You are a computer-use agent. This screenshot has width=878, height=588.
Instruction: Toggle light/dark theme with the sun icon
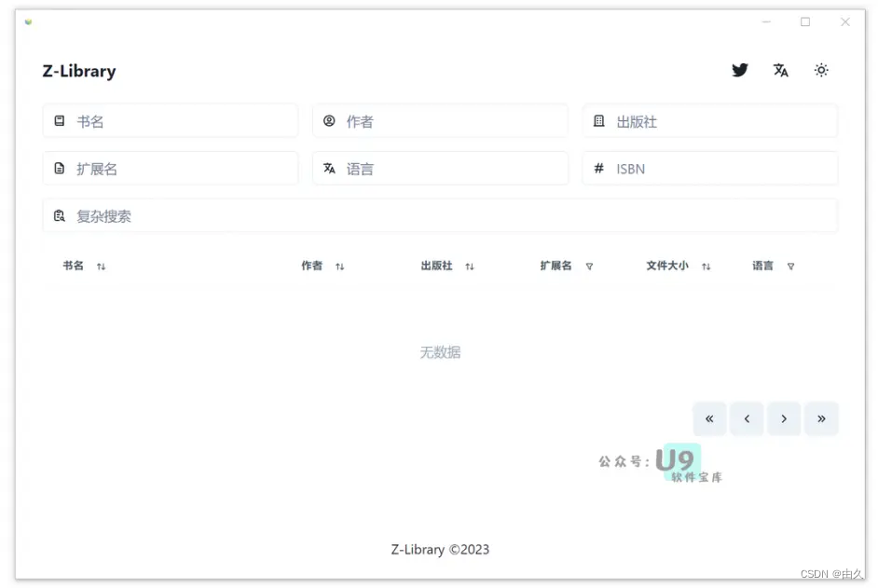821,70
